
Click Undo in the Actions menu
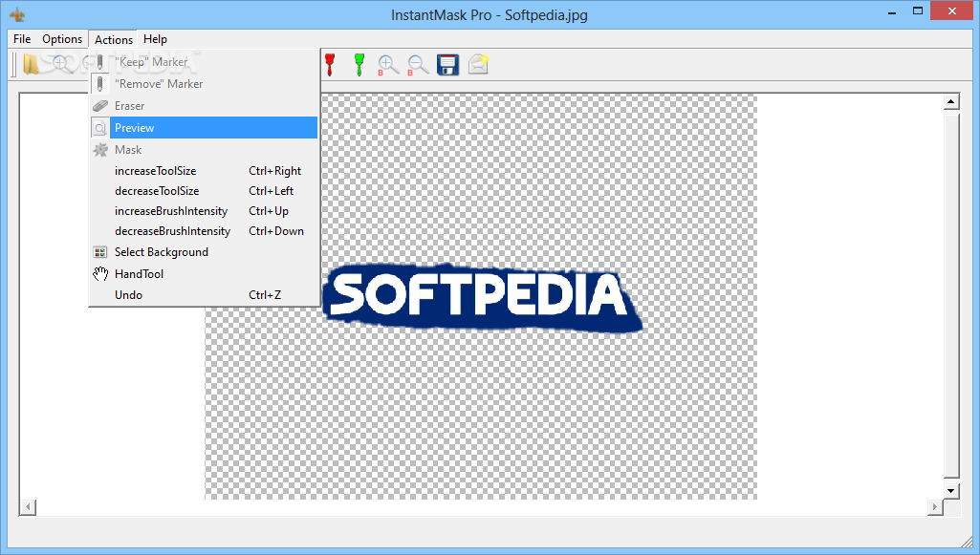click(x=205, y=294)
